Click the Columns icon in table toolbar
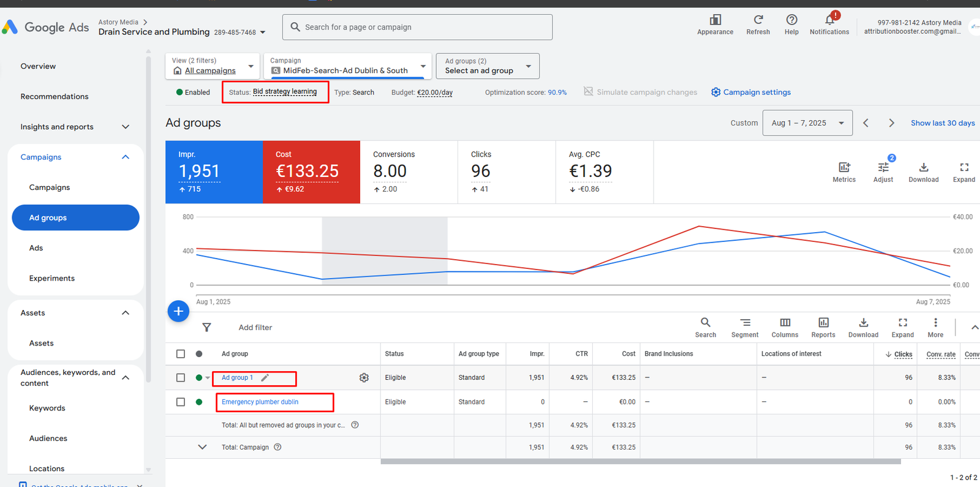980x487 pixels. point(785,323)
